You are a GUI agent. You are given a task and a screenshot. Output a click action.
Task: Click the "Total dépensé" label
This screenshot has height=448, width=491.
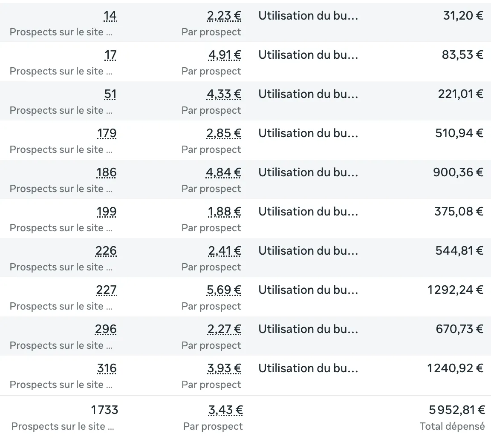click(452, 427)
